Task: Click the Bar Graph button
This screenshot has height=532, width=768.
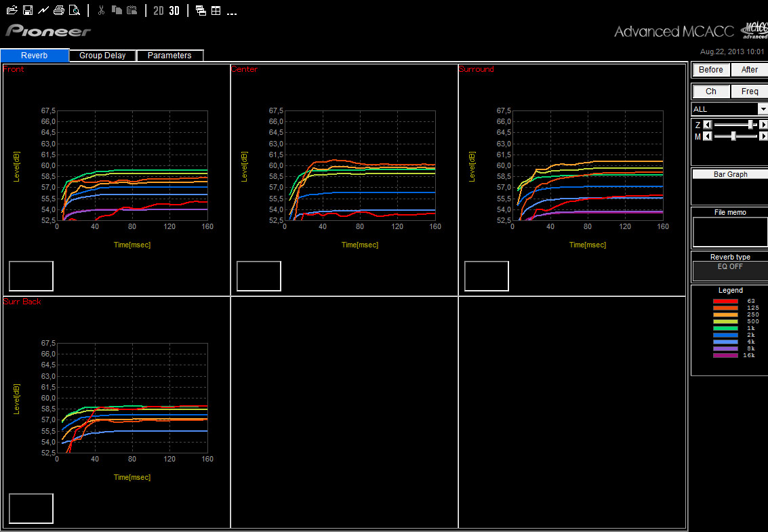Action: point(730,174)
